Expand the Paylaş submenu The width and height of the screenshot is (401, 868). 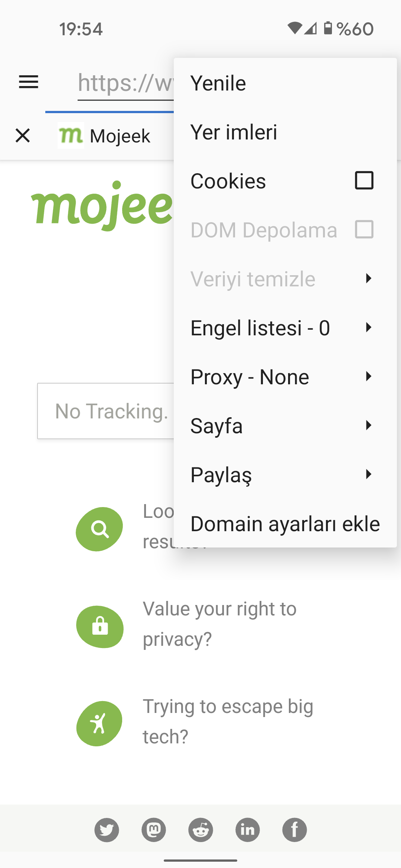pyautogui.click(x=285, y=475)
